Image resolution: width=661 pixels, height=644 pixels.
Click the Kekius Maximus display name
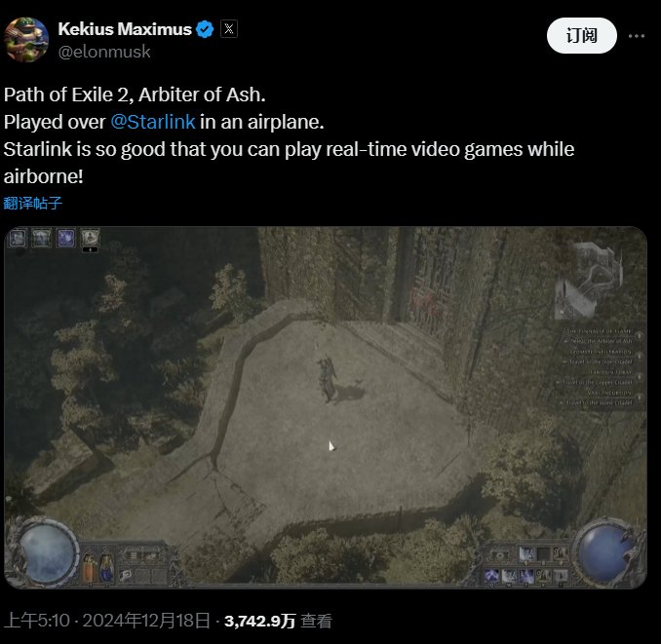pyautogui.click(x=125, y=29)
